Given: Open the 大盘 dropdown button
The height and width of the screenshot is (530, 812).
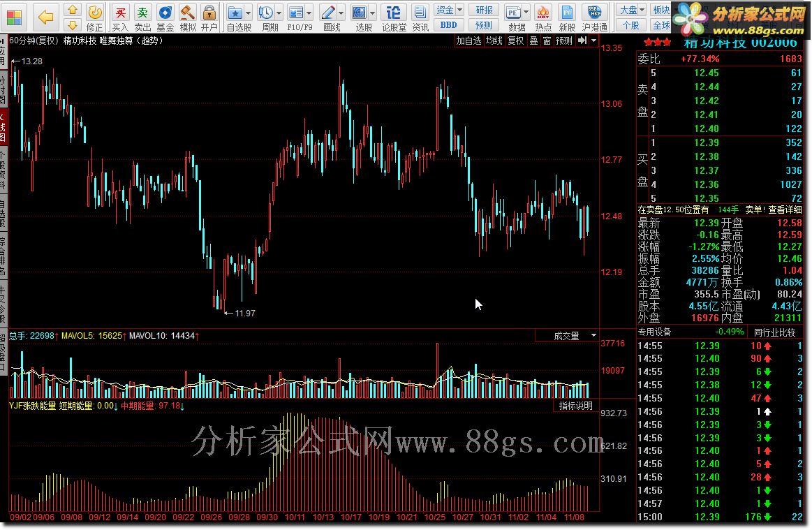Looking at the screenshot, I should click(x=632, y=10).
